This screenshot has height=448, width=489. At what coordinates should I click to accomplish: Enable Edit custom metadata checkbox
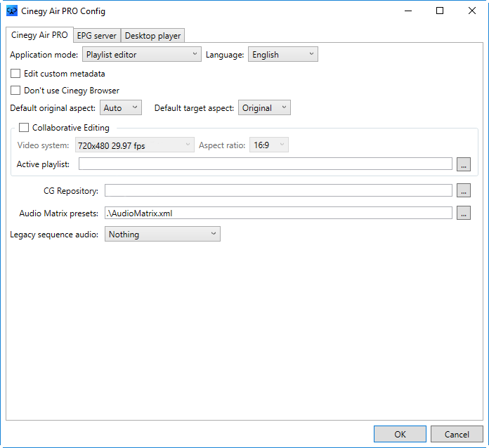pos(15,74)
